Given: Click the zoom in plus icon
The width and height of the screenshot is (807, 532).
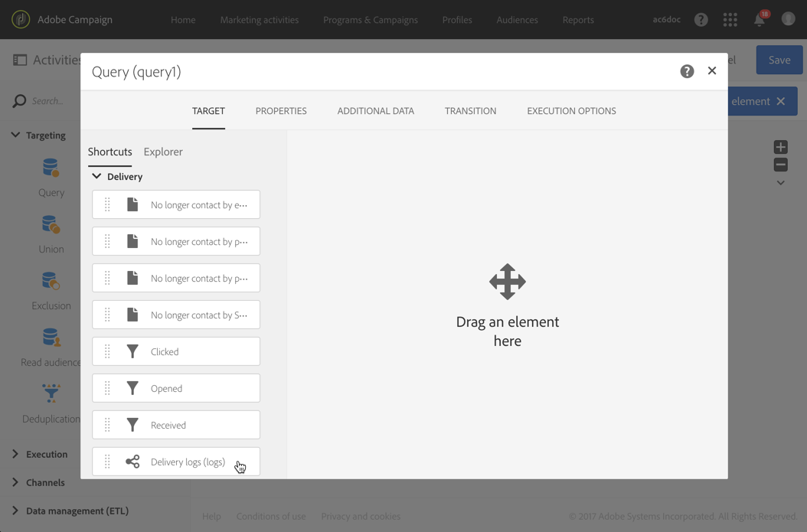Looking at the screenshot, I should click(x=780, y=147).
